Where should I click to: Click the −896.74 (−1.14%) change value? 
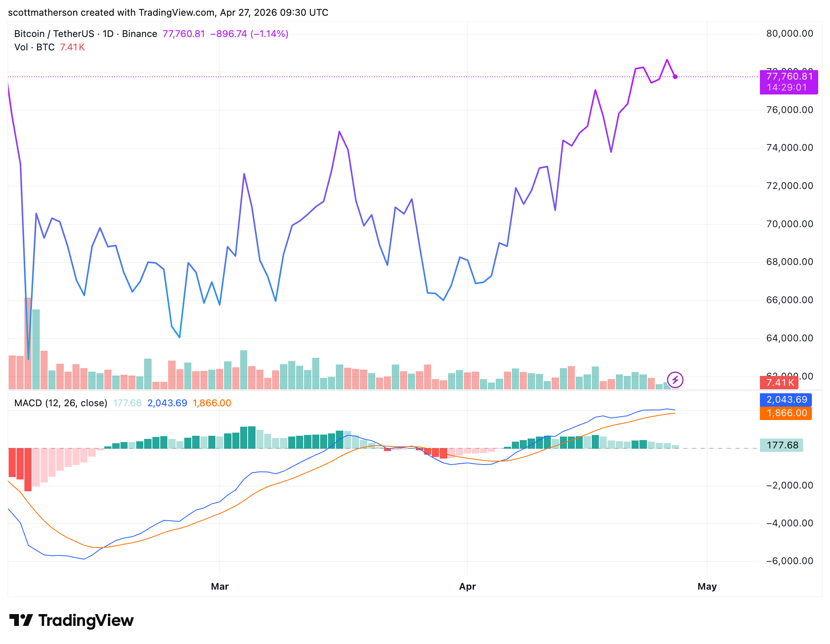[249, 34]
